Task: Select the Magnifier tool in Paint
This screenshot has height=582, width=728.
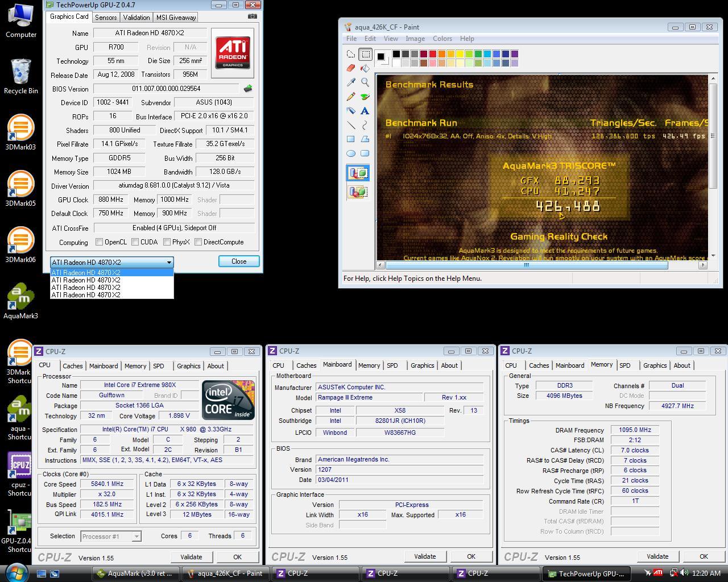Action: (x=365, y=82)
